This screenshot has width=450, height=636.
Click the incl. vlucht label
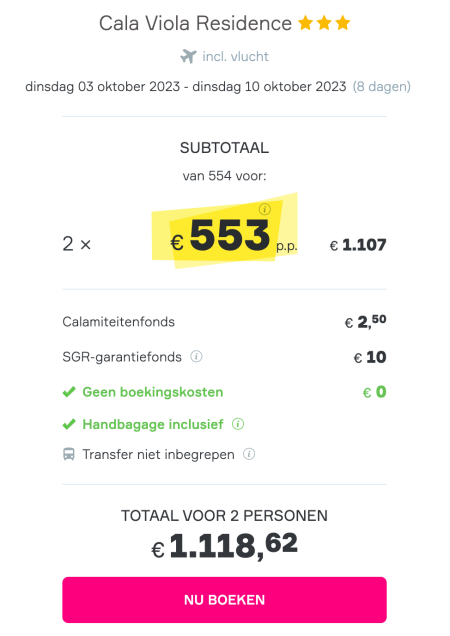click(235, 56)
